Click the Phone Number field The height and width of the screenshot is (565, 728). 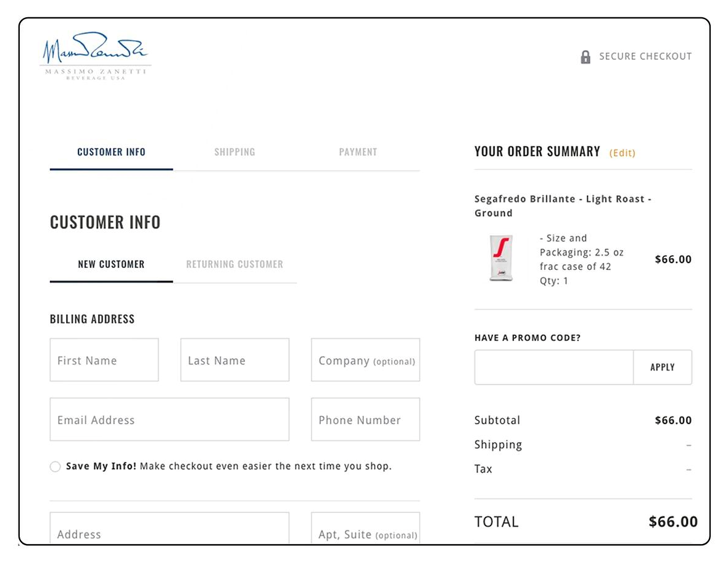(365, 419)
